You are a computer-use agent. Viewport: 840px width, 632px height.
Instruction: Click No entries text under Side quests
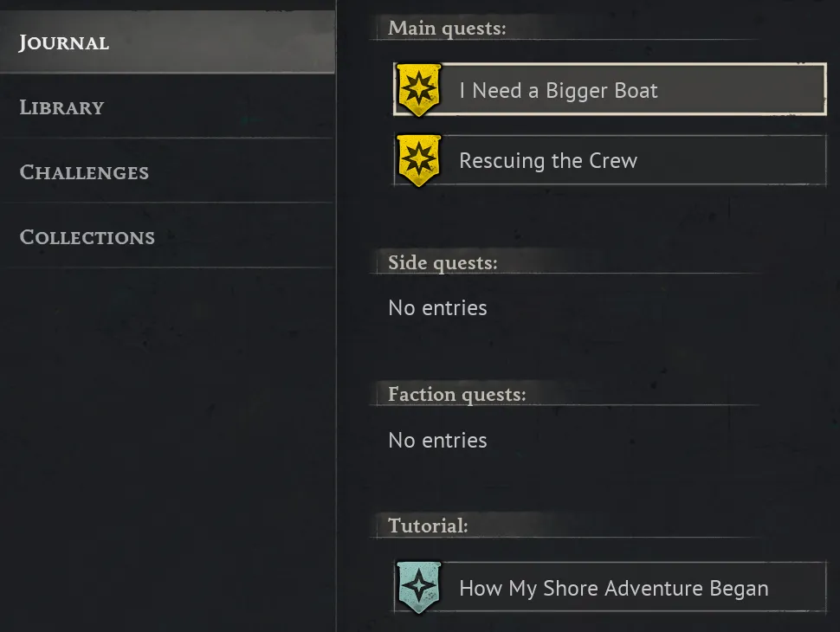437,308
